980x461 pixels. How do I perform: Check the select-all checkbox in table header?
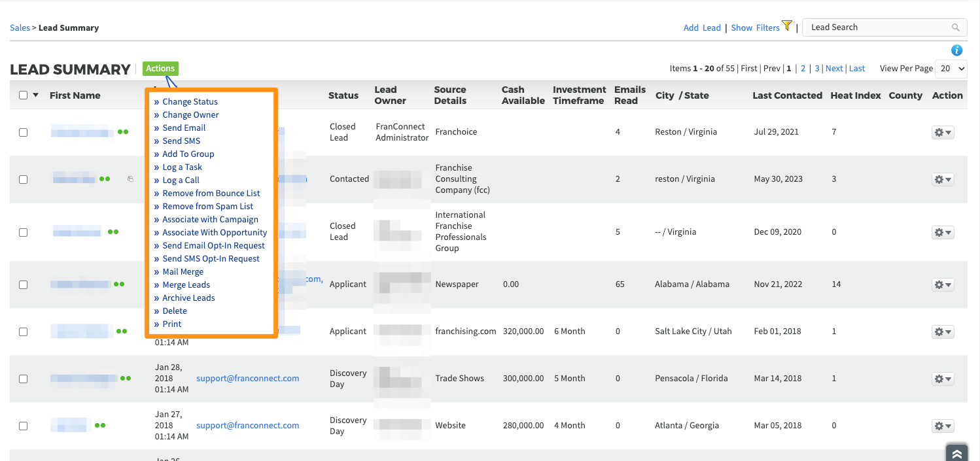point(24,95)
